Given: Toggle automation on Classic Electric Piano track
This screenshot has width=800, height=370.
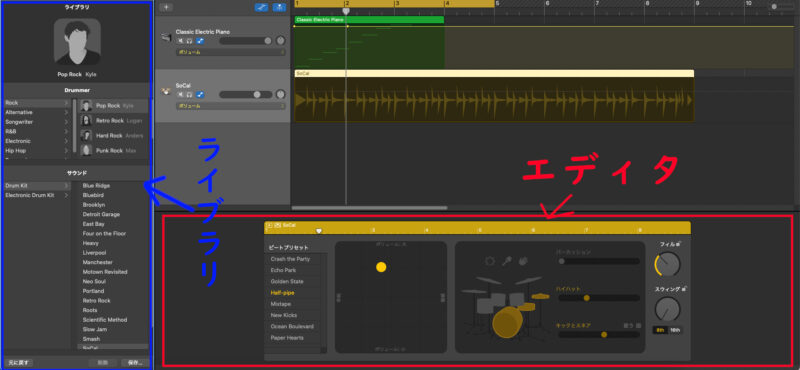Looking at the screenshot, I should pos(200,41).
